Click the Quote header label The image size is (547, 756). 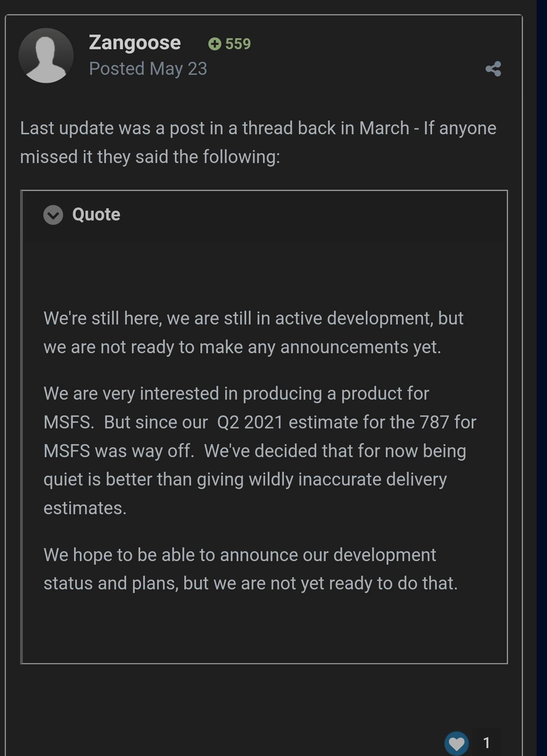96,215
